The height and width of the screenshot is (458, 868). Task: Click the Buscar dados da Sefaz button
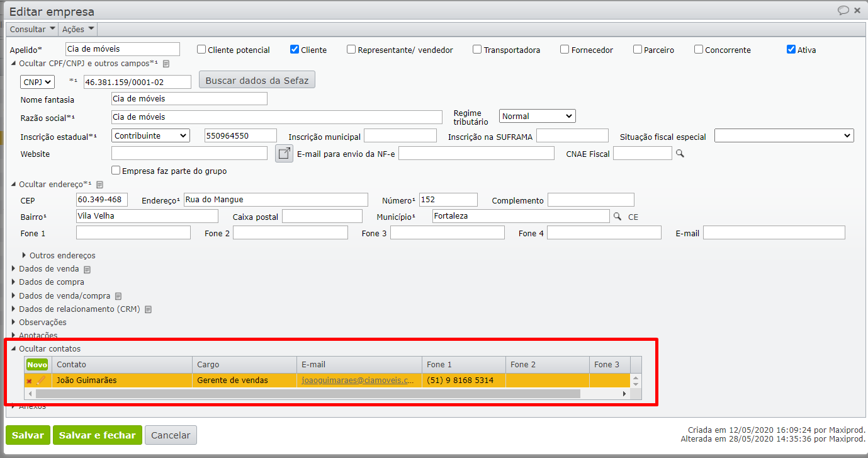(x=256, y=79)
